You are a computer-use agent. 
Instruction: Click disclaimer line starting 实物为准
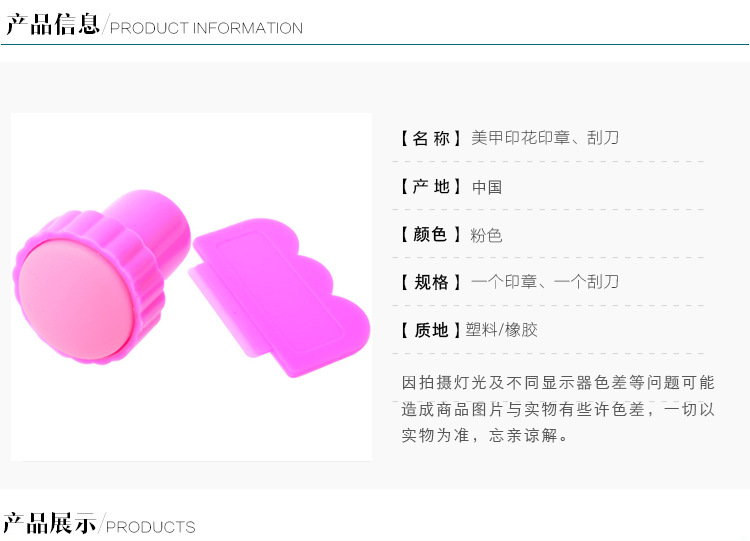(485, 436)
